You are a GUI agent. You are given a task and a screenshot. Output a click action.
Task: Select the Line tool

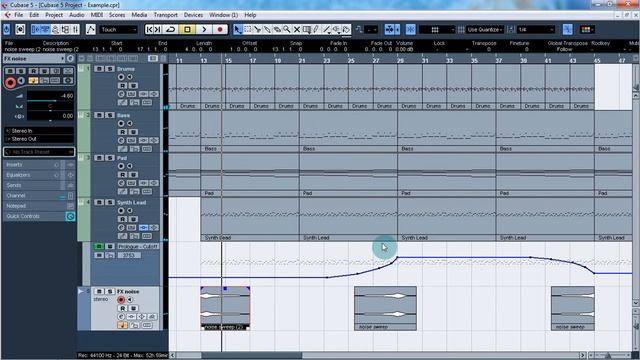point(326,29)
